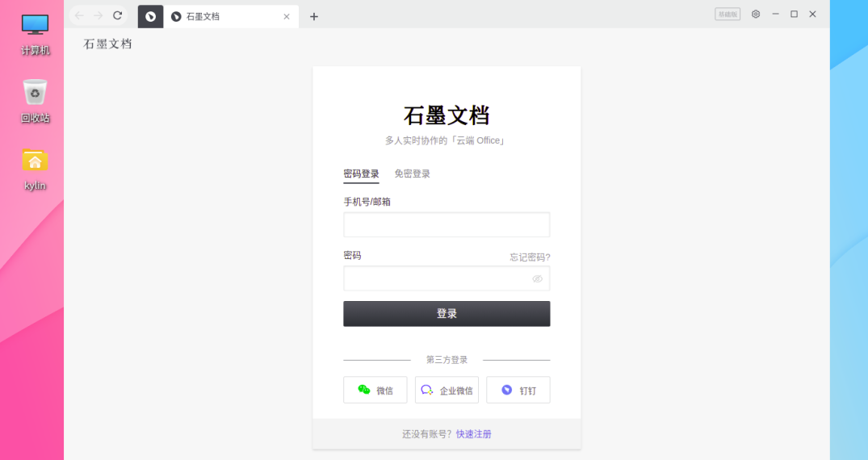Click the 登录 button
The width and height of the screenshot is (868, 460).
tap(447, 314)
